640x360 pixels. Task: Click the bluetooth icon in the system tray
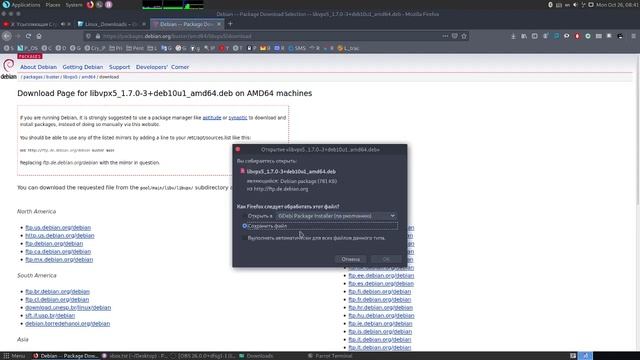coord(550,4)
